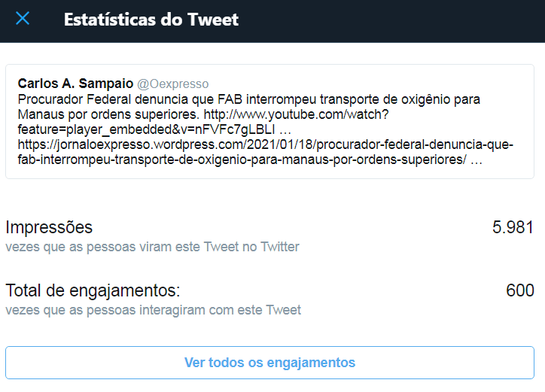Viewport: 545px width, 392px height.
Task: Click the 'Estatísticas do Tweet' header title
Action: (151, 20)
